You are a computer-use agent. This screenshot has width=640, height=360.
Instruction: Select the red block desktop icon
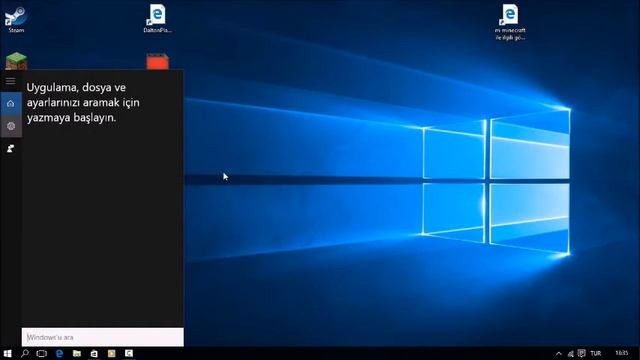pyautogui.click(x=158, y=62)
